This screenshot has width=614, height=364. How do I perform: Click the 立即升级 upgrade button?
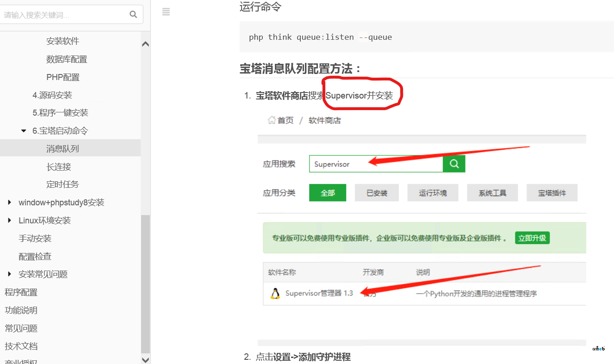click(532, 238)
